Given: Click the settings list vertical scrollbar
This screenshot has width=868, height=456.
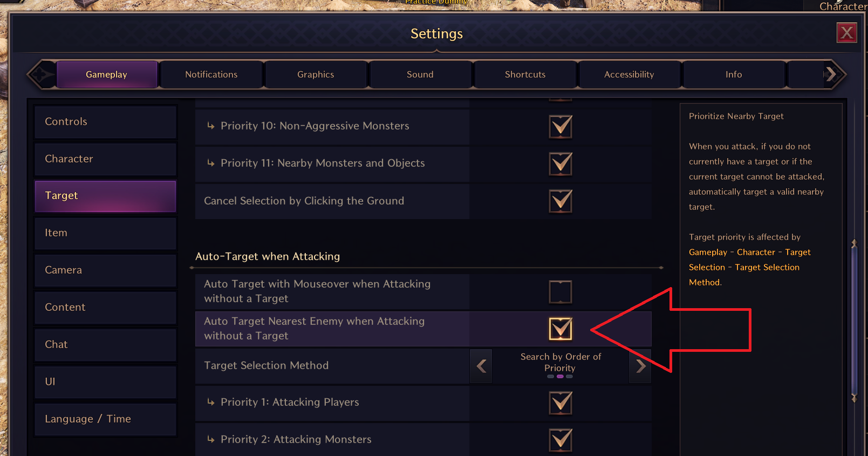Looking at the screenshot, I should coord(854,321).
